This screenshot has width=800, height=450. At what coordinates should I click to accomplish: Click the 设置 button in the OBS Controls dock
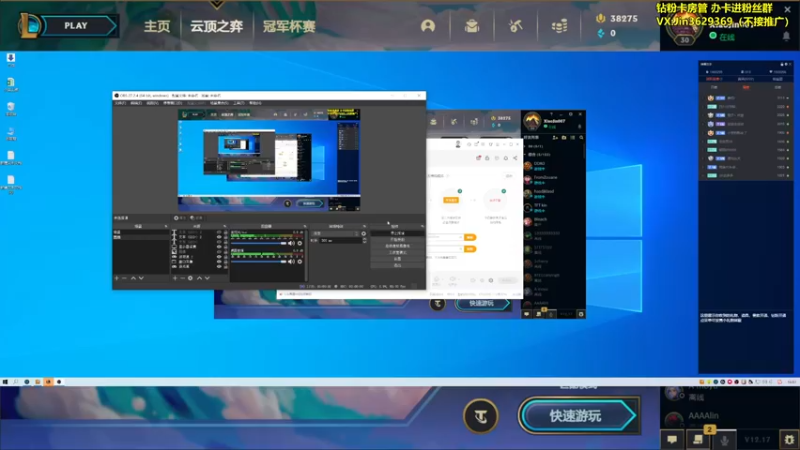(397, 259)
